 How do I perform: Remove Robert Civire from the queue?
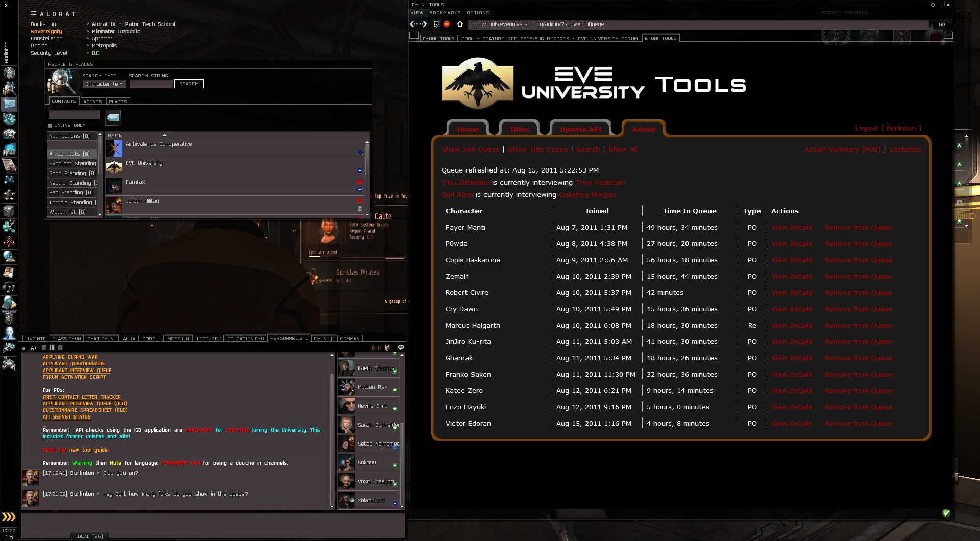coord(859,292)
